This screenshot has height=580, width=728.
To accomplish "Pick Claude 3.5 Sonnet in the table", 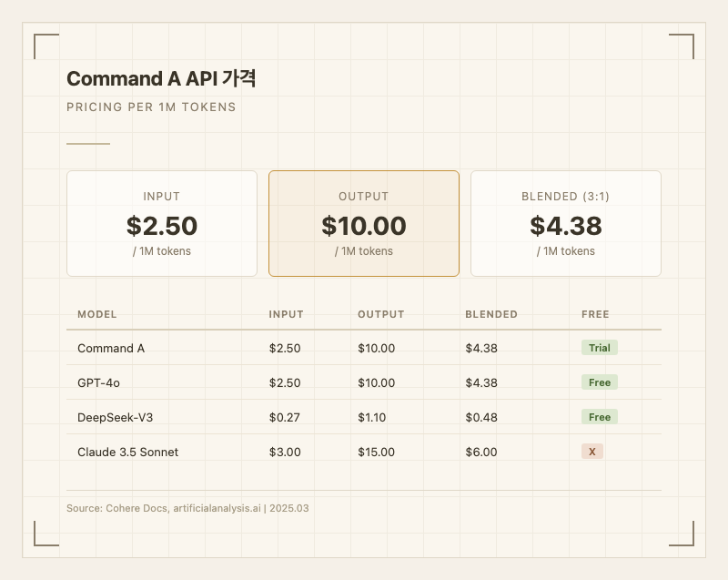I will pos(127,452).
